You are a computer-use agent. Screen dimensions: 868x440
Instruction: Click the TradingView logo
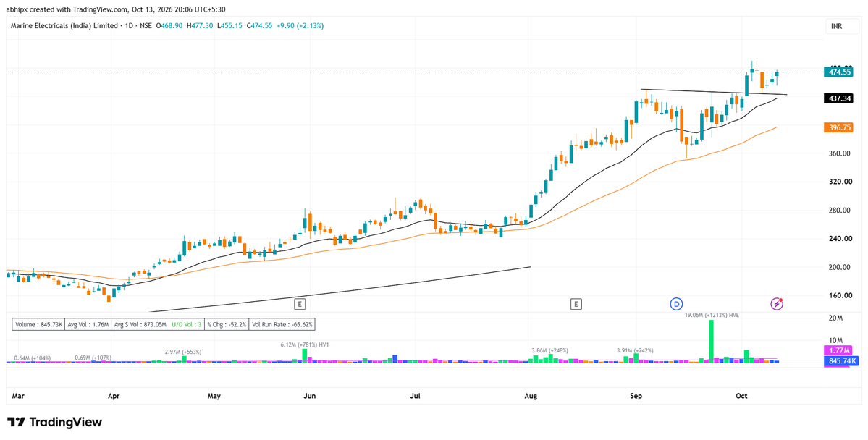54,422
